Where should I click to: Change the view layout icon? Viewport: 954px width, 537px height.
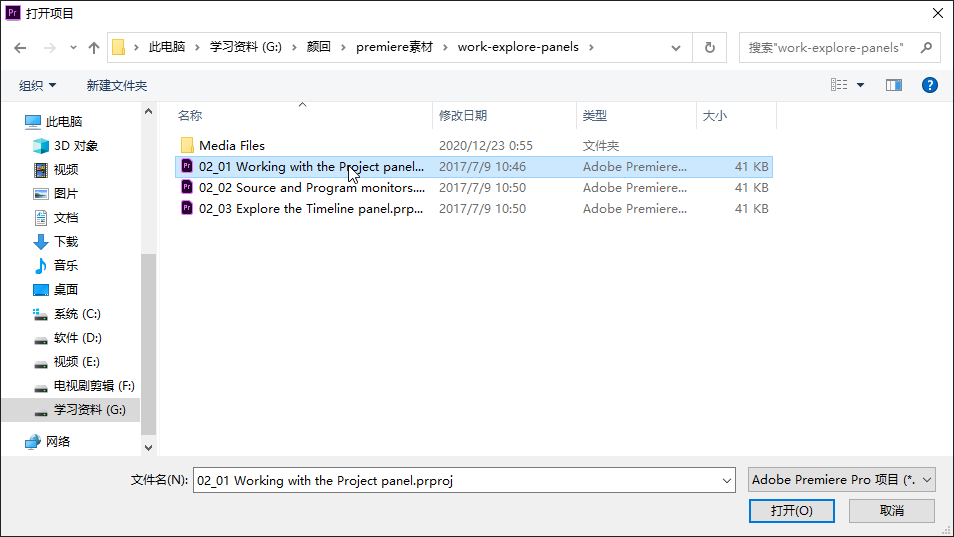(839, 85)
